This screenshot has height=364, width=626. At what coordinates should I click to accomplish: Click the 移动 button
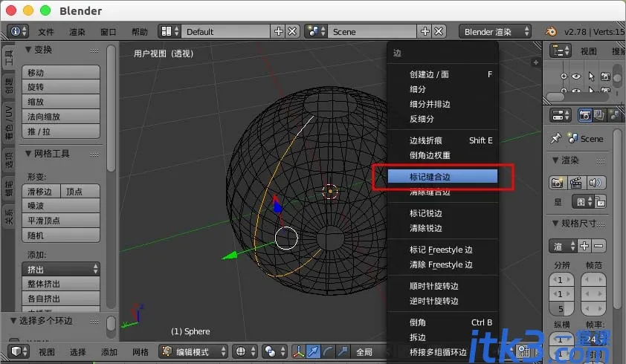click(61, 73)
